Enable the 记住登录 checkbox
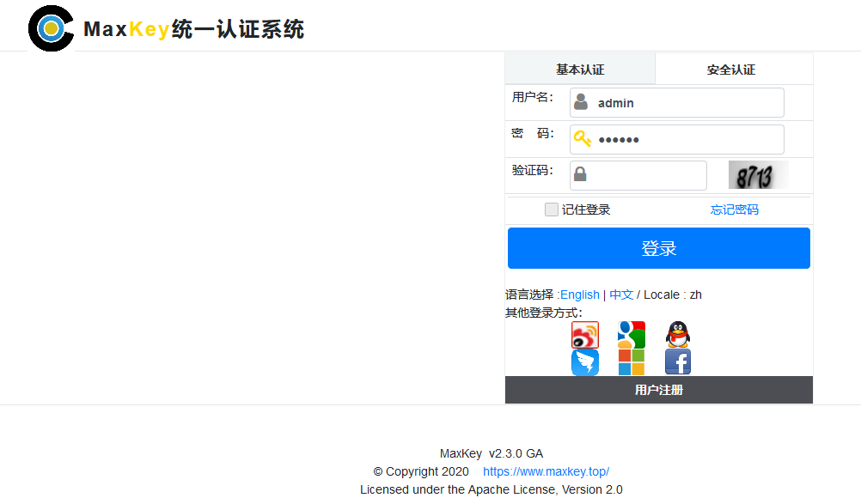The image size is (861, 504). 551,209
